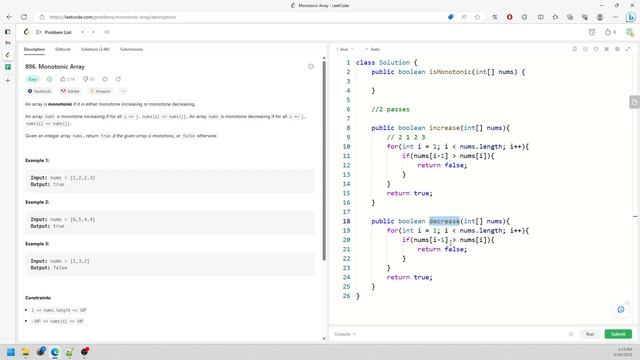This screenshot has width=640, height=360.
Task: Click the floating help icon bottom right
Action: [x=621, y=310]
